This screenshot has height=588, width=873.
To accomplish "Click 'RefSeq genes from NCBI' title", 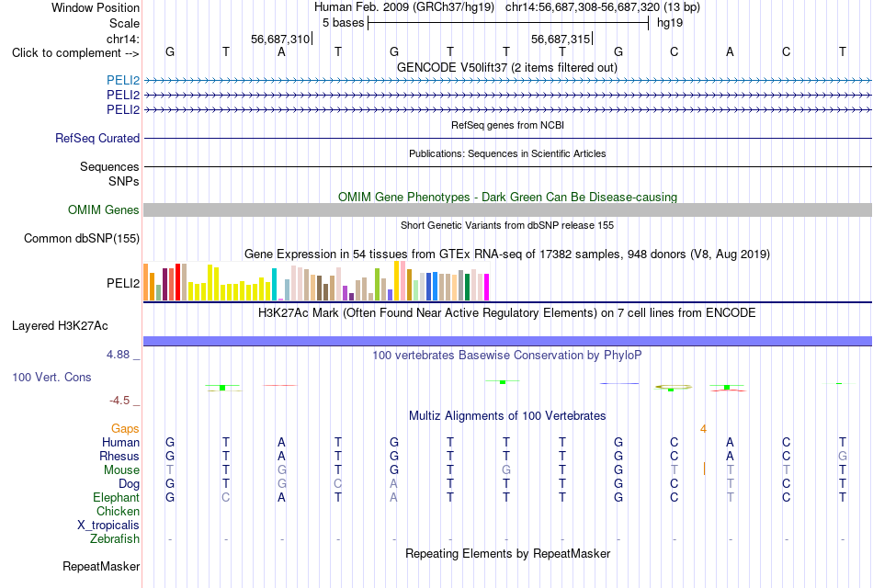I will (508, 125).
